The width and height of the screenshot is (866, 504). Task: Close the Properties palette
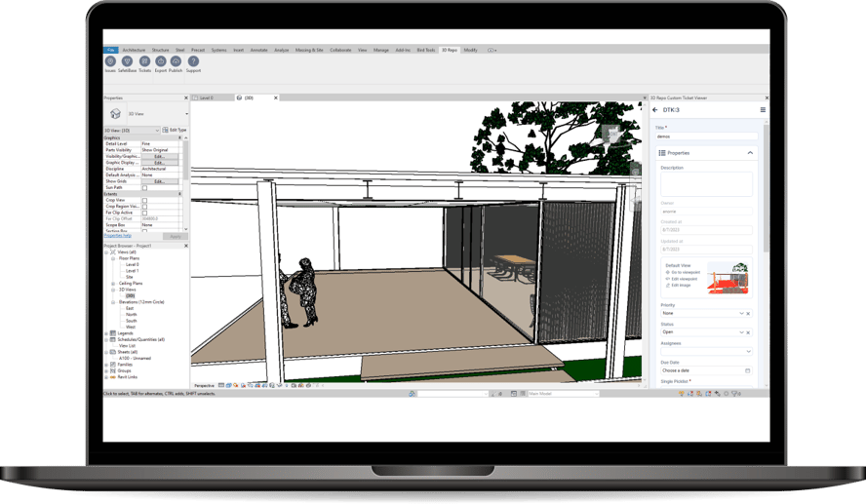click(x=186, y=97)
